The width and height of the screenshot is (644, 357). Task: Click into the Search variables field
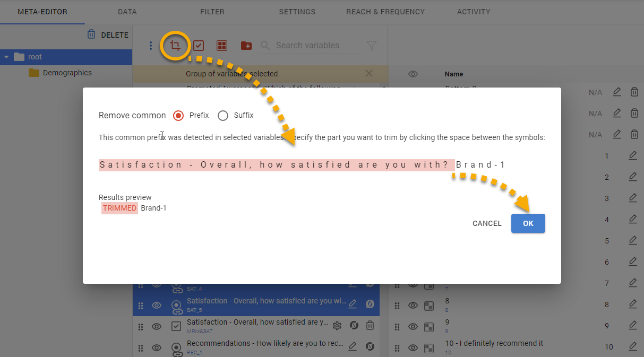[x=314, y=46]
